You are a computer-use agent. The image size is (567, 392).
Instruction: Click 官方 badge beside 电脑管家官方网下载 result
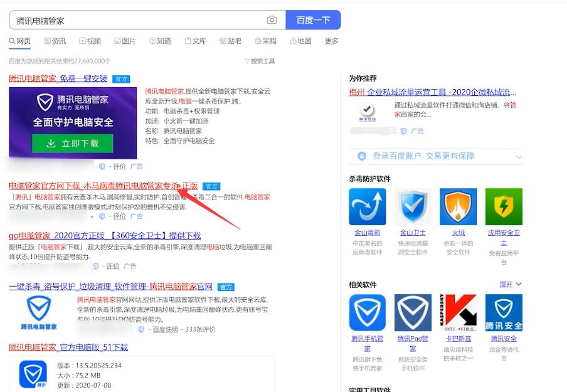[211, 187]
